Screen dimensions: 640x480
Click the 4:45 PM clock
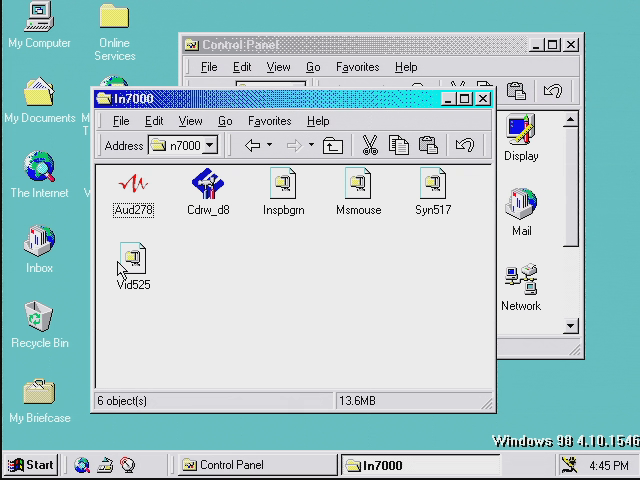(x=609, y=465)
